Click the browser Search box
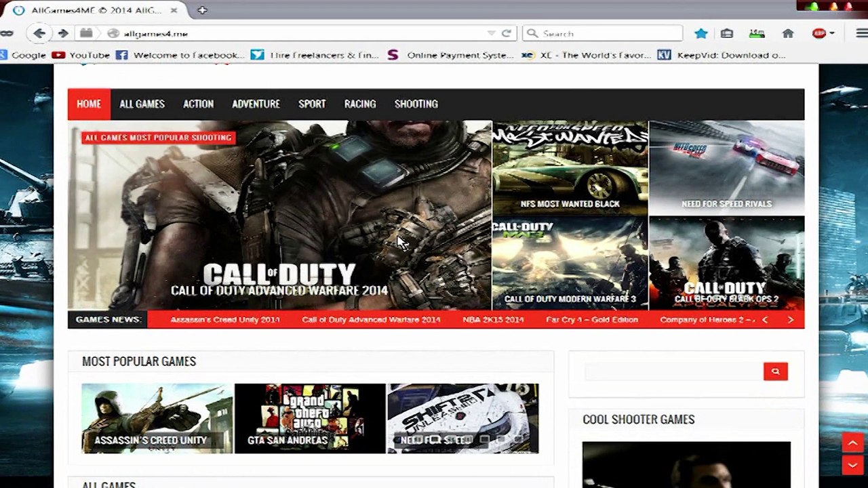The width and height of the screenshot is (868, 488). click(602, 33)
